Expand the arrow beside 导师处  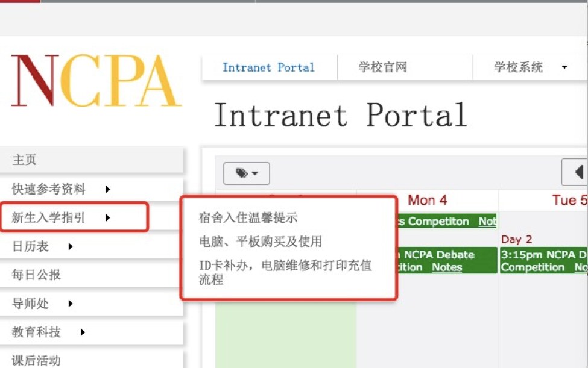[x=70, y=303]
